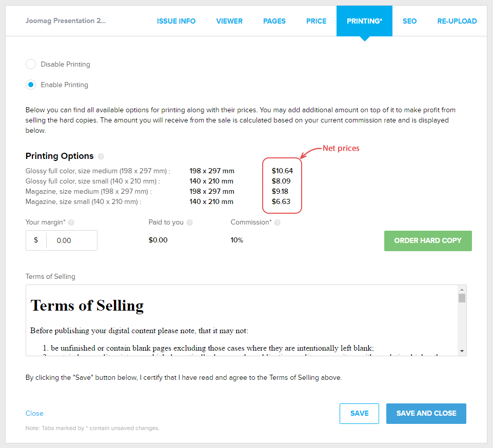Click Save and Close button
493x448 pixels.
[x=426, y=414]
